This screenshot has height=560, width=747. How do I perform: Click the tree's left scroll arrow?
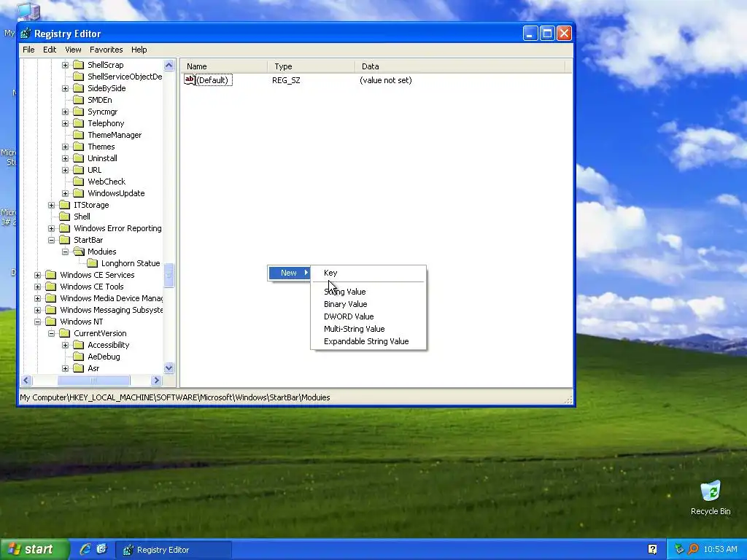tap(26, 381)
